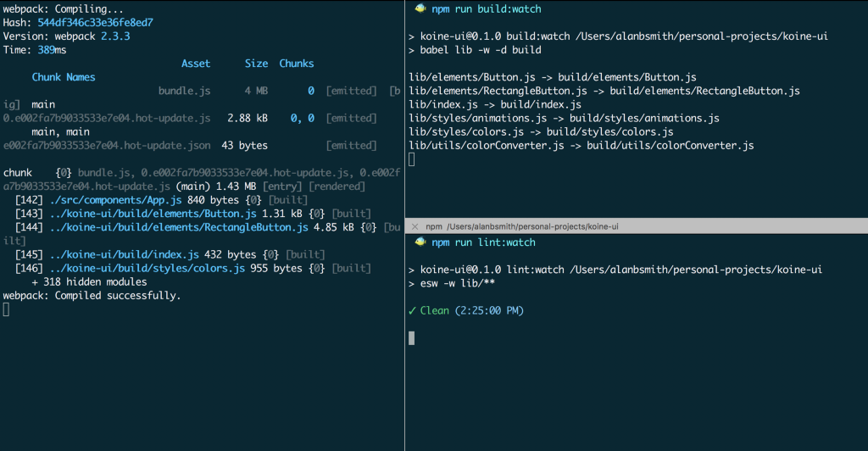The height and width of the screenshot is (451, 868).
Task: Click the line 'lib/styles/animations.js -> build/styles/animations.js'
Action: (564, 118)
